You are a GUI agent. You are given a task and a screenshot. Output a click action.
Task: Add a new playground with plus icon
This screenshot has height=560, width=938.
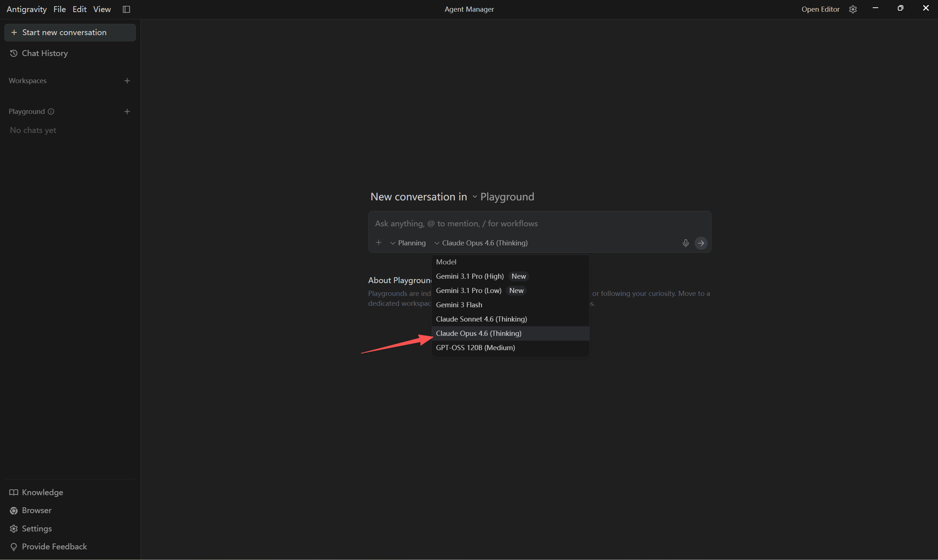(x=127, y=112)
